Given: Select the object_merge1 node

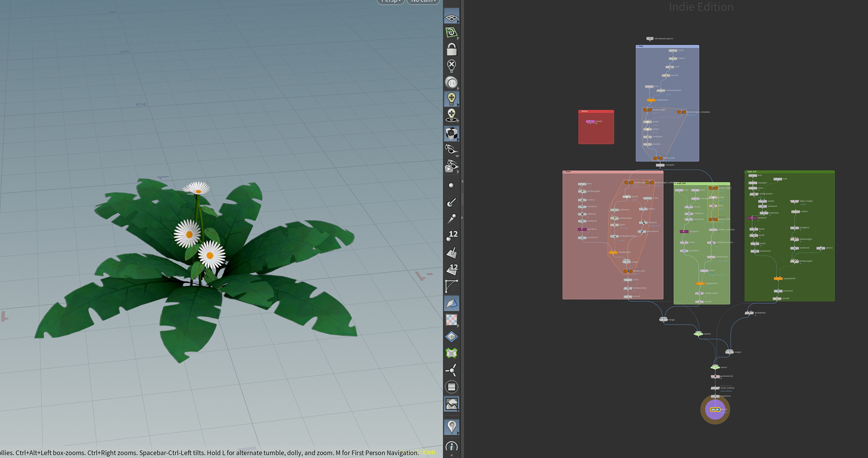Looking at the screenshot, I should (794, 201).
